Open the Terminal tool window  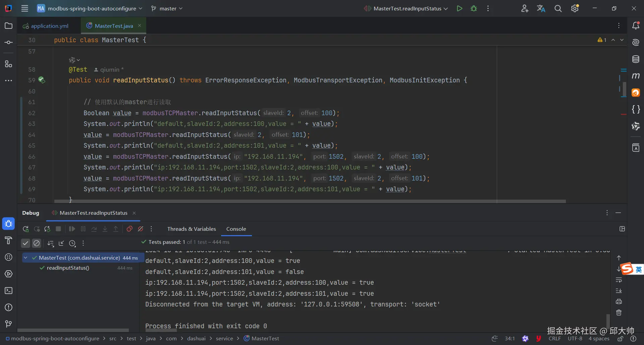click(x=9, y=291)
